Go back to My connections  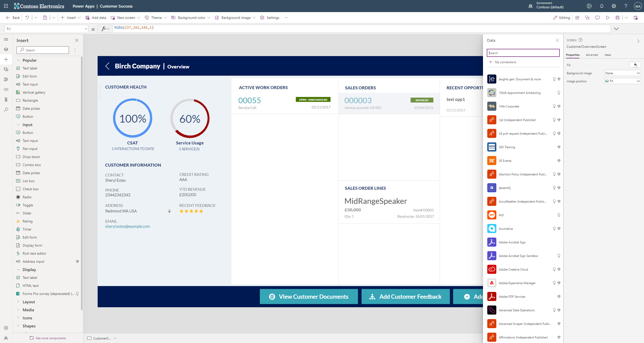503,62
